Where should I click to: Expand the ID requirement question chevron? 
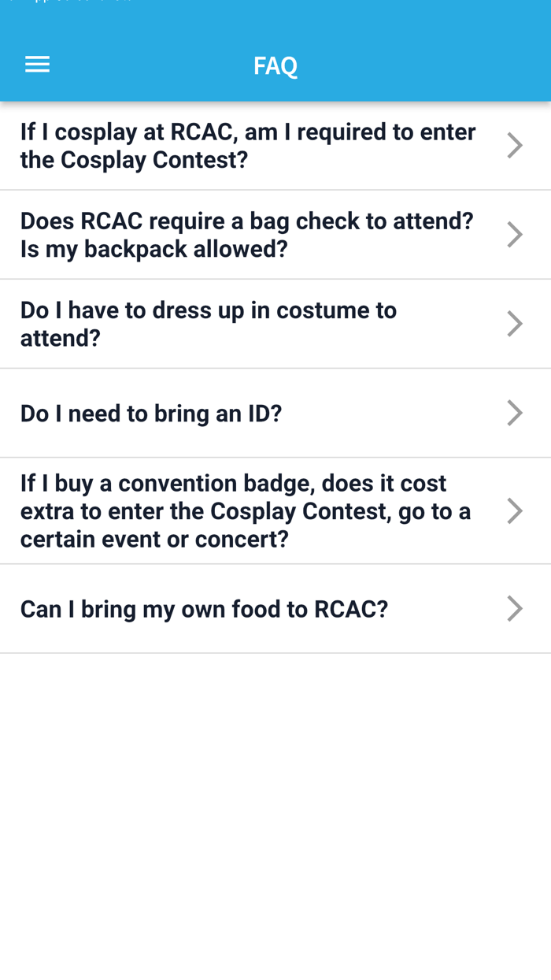(515, 413)
